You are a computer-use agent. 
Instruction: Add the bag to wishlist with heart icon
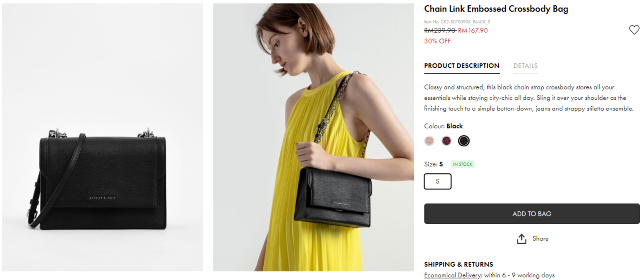(634, 30)
